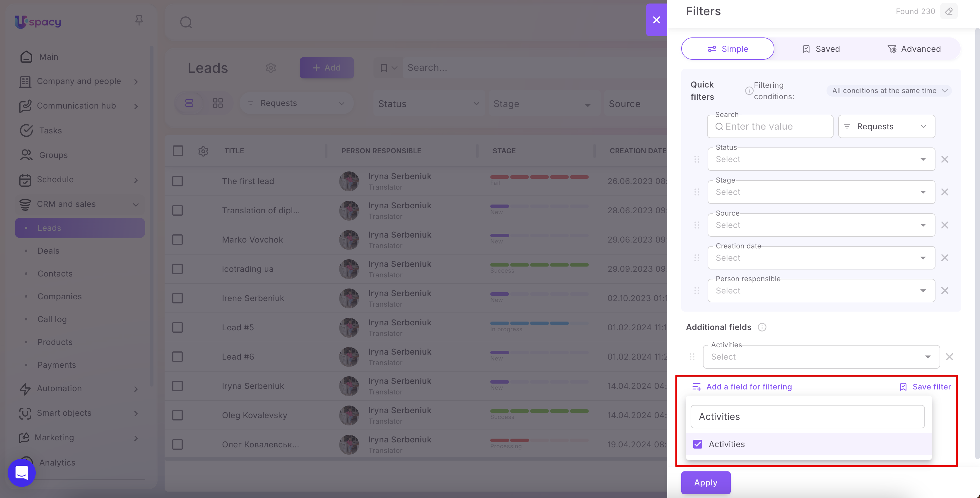
Task: Remove the Creation date filter field
Action: [945, 258]
